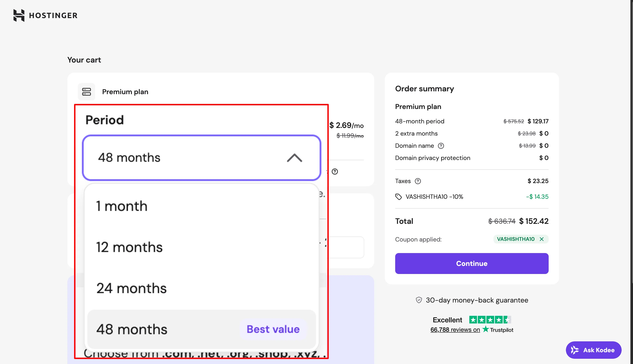Click the Trustpilot rating stars
This screenshot has width=633, height=364.
[x=490, y=320]
